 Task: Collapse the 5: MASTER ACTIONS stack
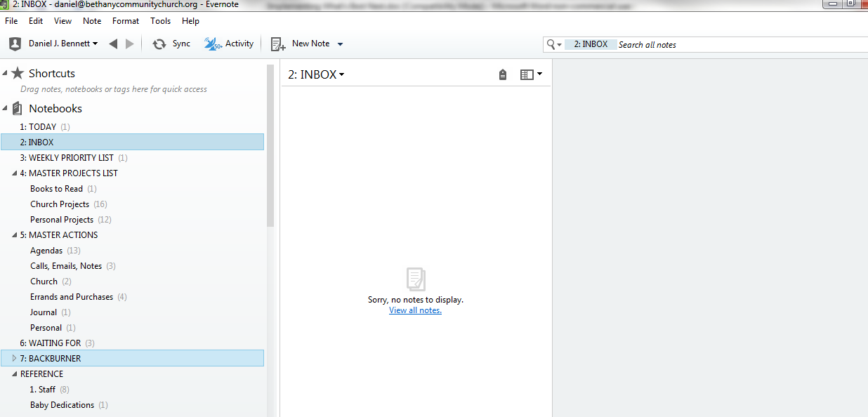tap(15, 235)
